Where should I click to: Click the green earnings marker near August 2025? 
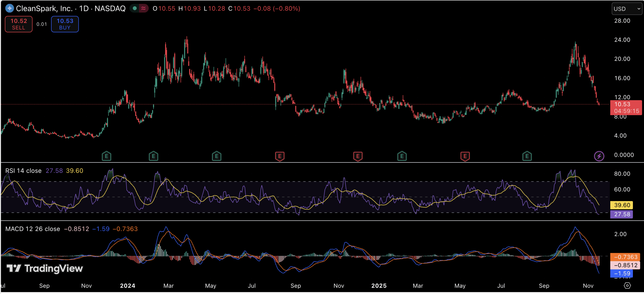(x=527, y=156)
